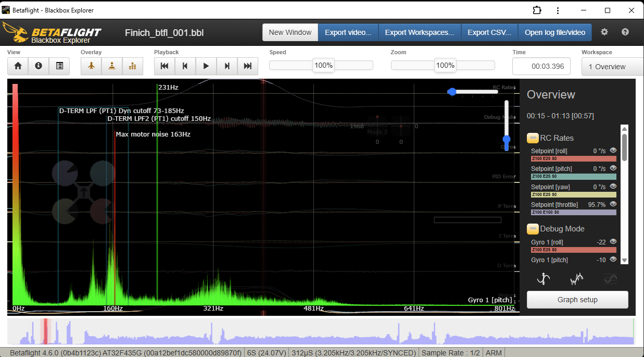Screen dimensions: 644x357
Task: Adjust the playback Speed slider at 100%
Action: [x=323, y=65]
